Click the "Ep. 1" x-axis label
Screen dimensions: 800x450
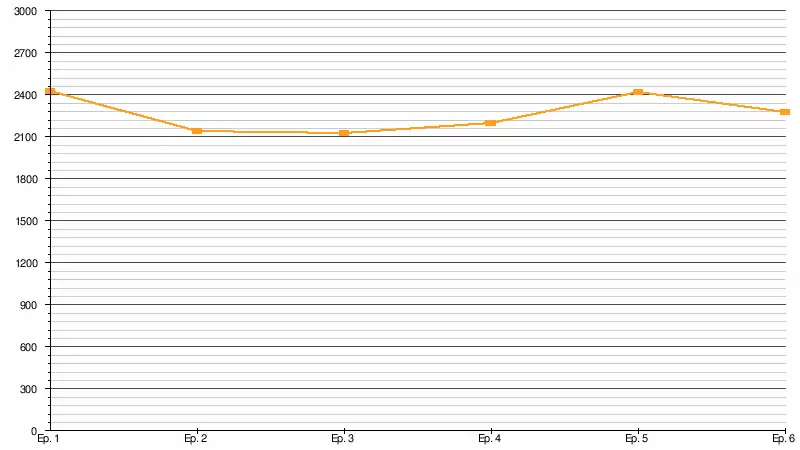48,439
